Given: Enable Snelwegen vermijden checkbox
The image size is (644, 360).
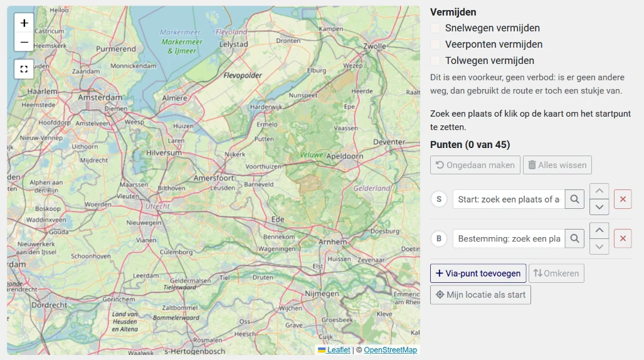Looking at the screenshot, I should pyautogui.click(x=435, y=28).
